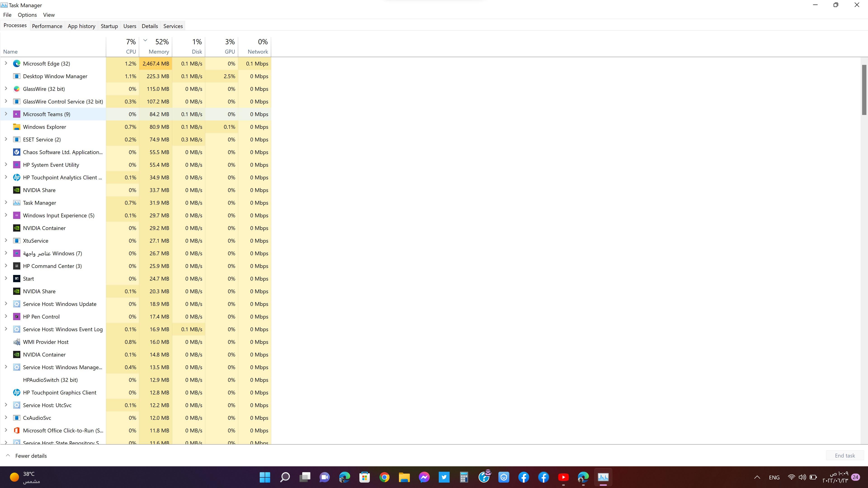This screenshot has width=868, height=488.
Task: Open the notification center badge showing 24
Action: pyautogui.click(x=855, y=477)
